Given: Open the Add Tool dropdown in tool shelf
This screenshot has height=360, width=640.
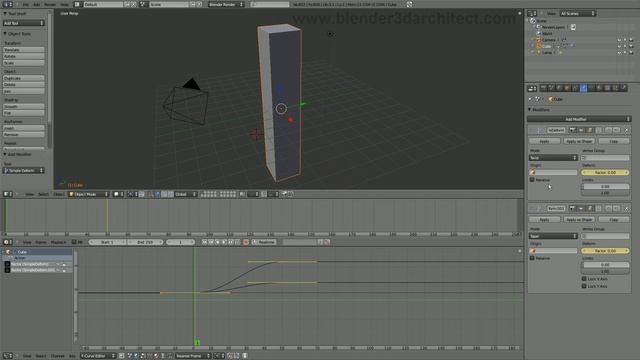Looking at the screenshot, I should (x=24, y=23).
